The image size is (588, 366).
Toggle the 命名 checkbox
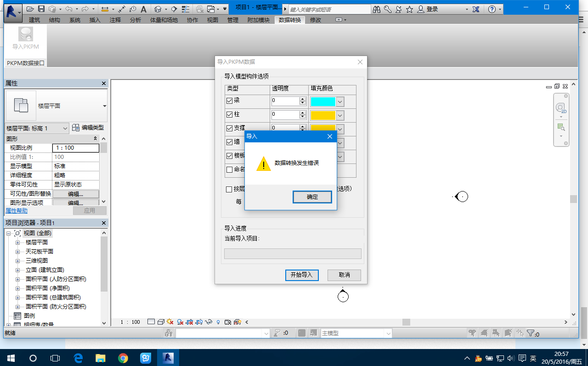click(230, 169)
